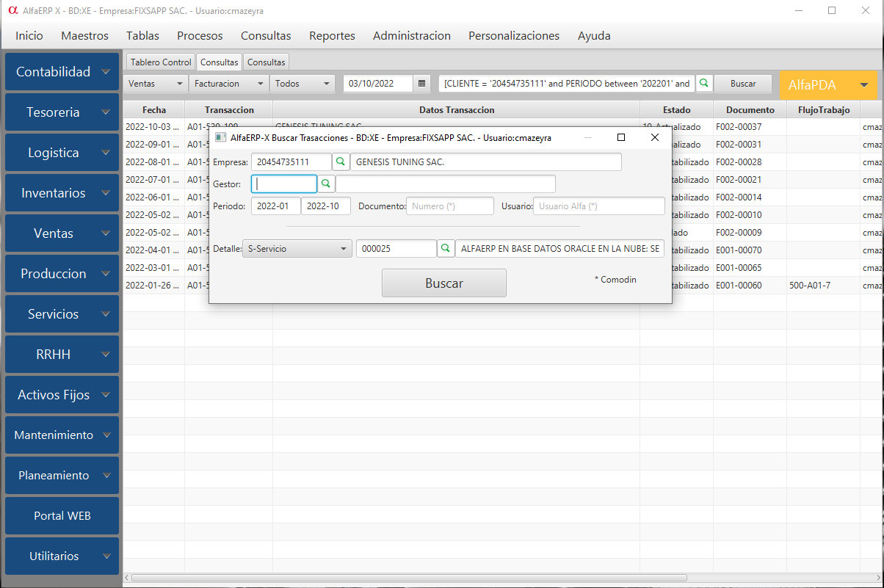The height and width of the screenshot is (588, 884).
Task: Click the Empresa lookup magnifier icon
Action: (x=341, y=161)
